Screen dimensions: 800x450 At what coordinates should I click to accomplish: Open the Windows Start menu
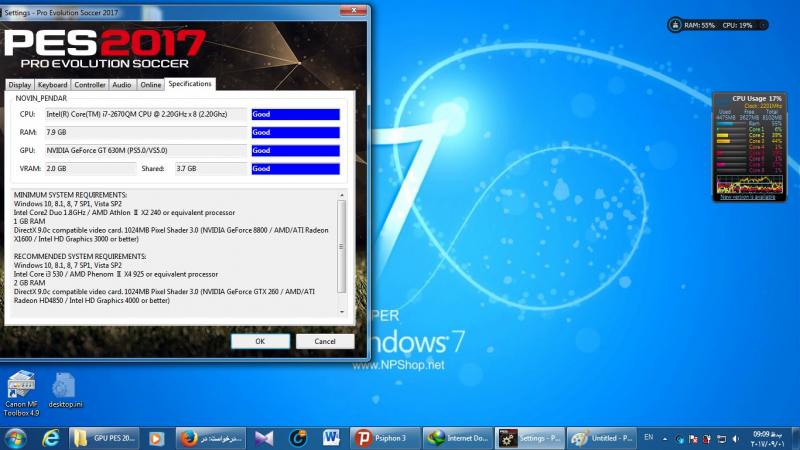pyautogui.click(x=15, y=438)
